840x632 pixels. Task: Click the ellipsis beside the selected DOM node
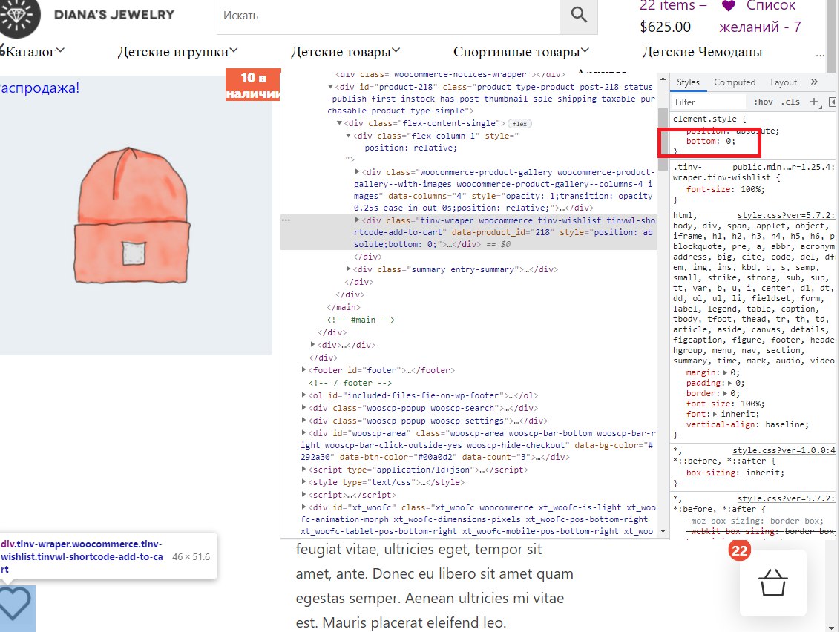coord(286,220)
